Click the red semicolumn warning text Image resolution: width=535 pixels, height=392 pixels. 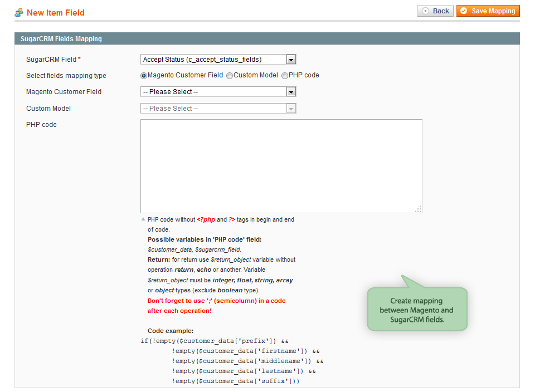217,306
